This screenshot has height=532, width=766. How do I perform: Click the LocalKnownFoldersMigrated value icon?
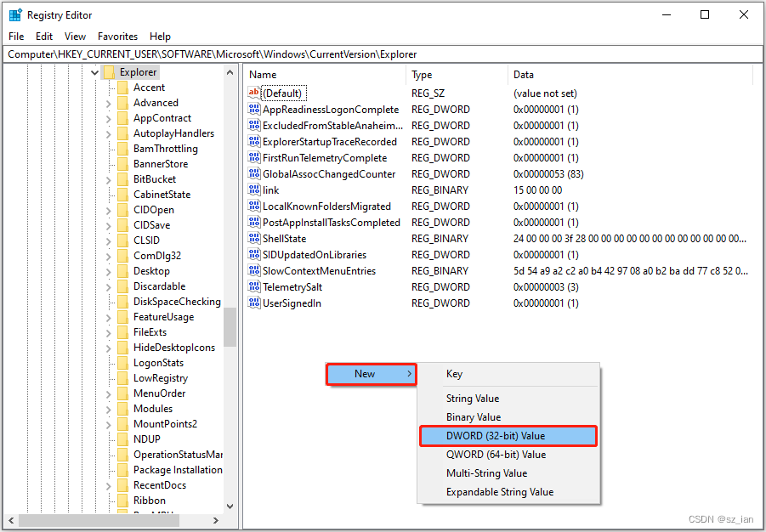point(254,206)
